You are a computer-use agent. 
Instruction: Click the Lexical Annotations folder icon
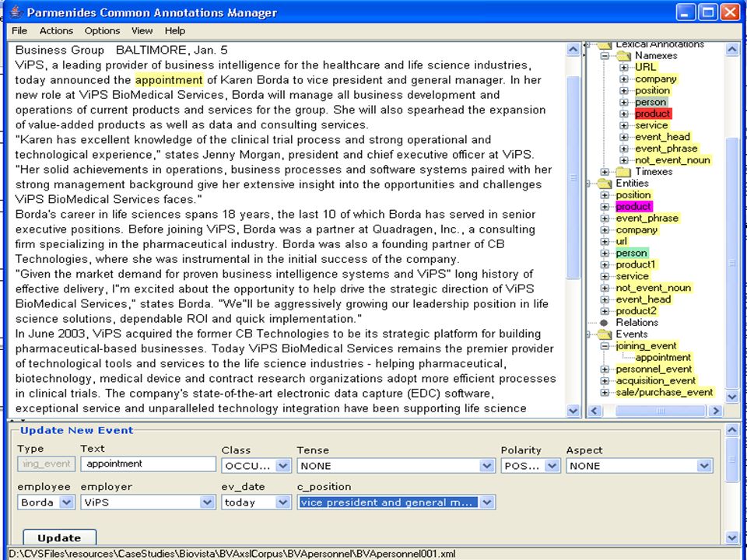pyautogui.click(x=605, y=45)
